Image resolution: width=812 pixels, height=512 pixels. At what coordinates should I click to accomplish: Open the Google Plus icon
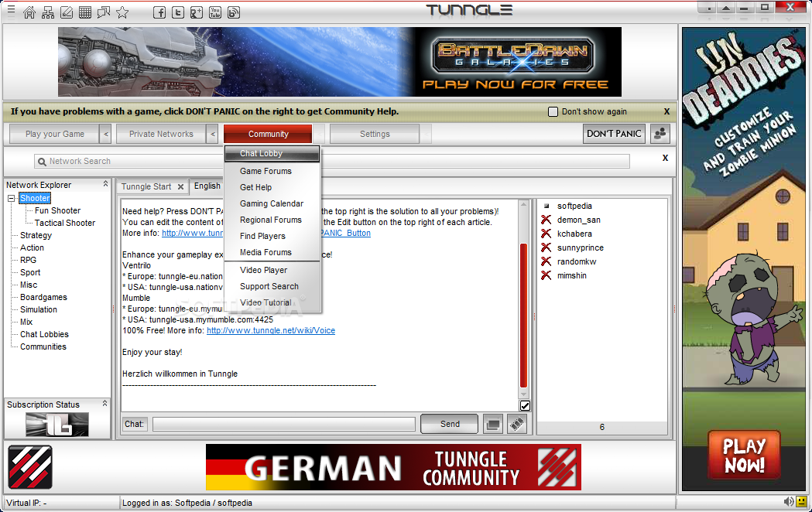click(197, 12)
